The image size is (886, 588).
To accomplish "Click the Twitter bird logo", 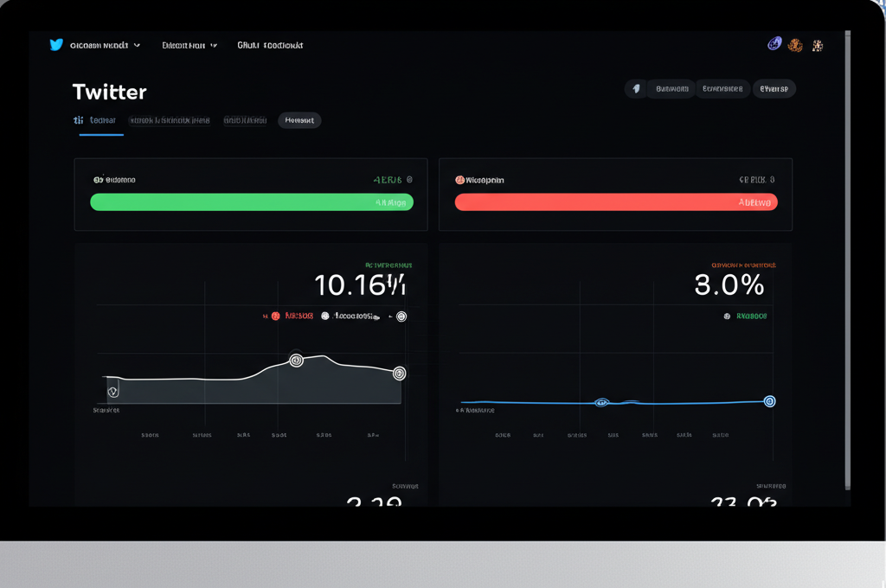I will [55, 44].
